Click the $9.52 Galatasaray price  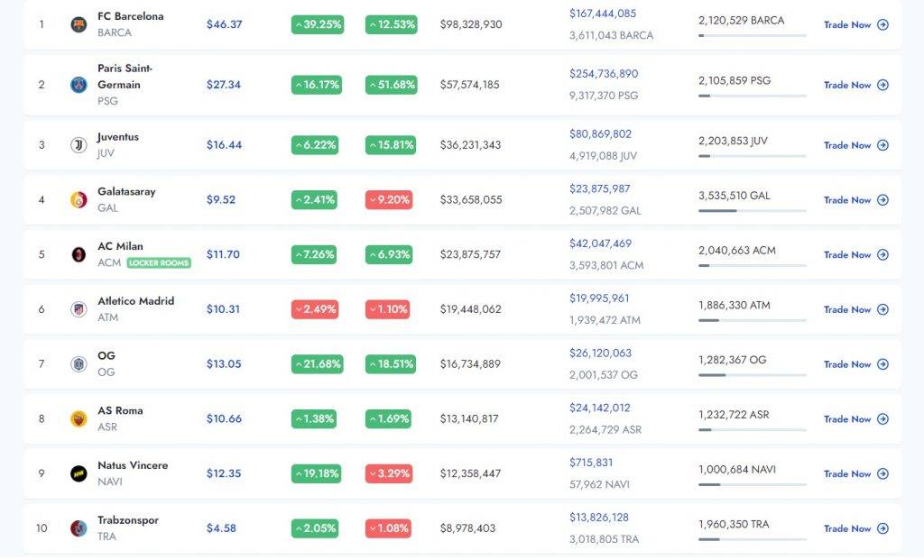[220, 200]
